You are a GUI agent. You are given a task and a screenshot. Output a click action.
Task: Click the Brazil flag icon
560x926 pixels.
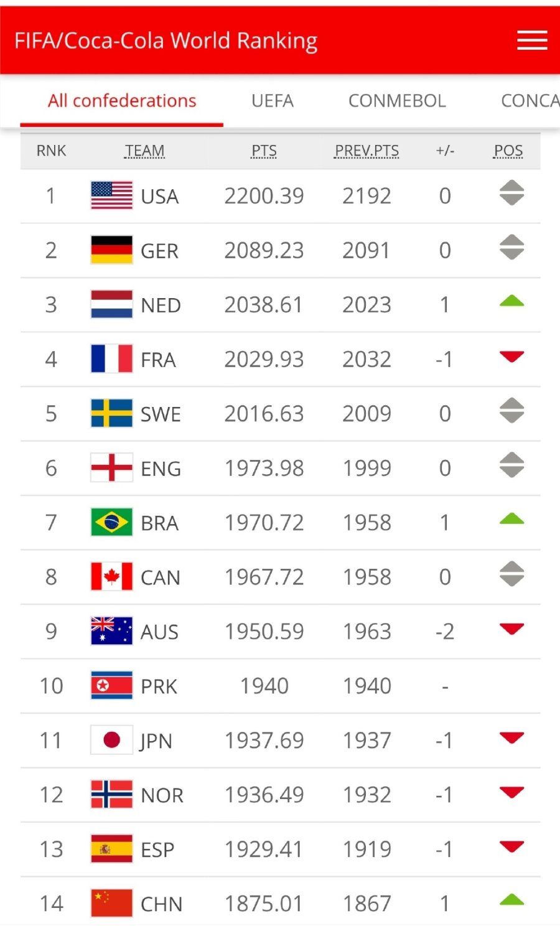[111, 522]
